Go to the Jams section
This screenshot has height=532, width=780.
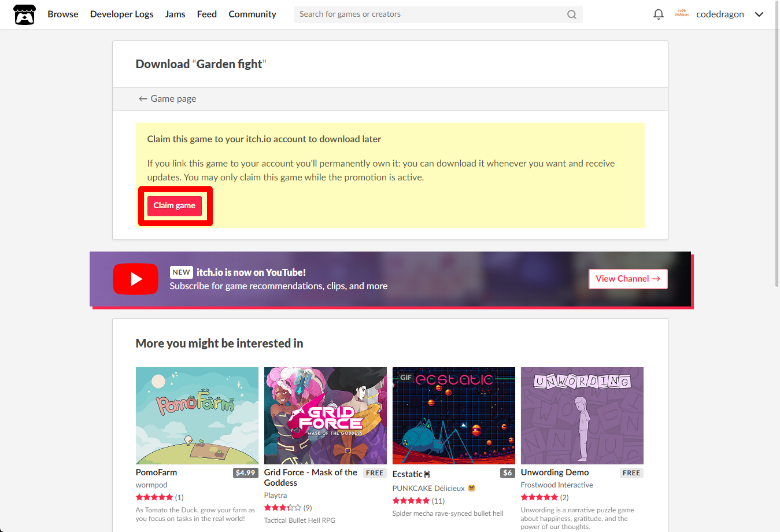tap(175, 14)
